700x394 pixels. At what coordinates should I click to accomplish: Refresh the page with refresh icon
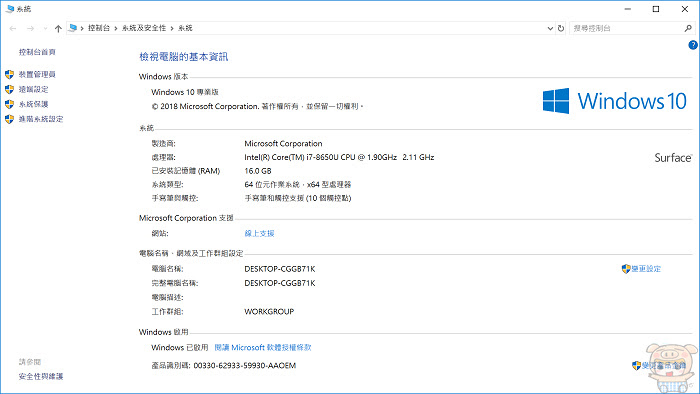561,28
